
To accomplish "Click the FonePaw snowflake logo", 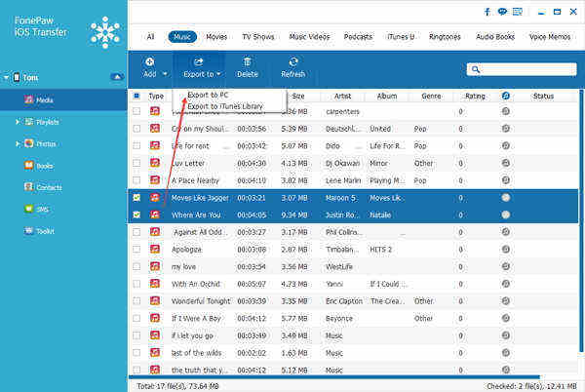I will pos(105,32).
